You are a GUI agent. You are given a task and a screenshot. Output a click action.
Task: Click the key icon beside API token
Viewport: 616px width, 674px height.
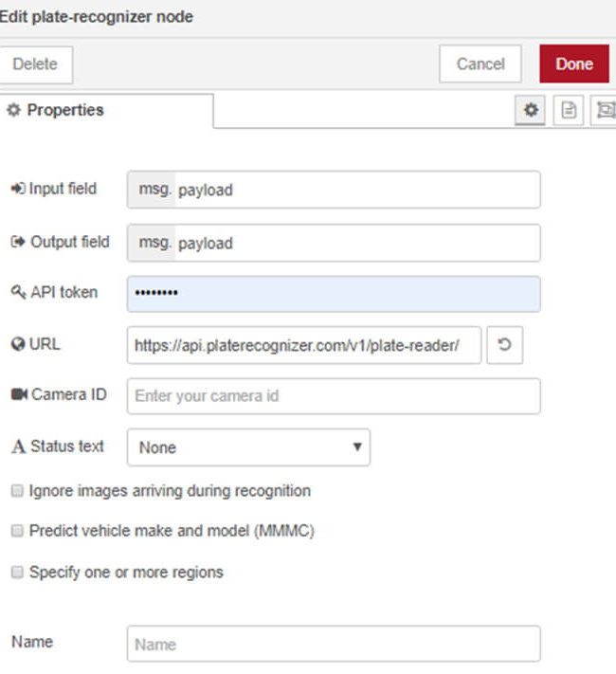(18, 292)
